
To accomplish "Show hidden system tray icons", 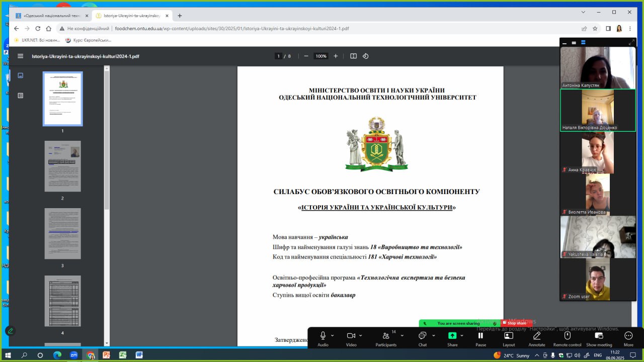I will point(537,355).
